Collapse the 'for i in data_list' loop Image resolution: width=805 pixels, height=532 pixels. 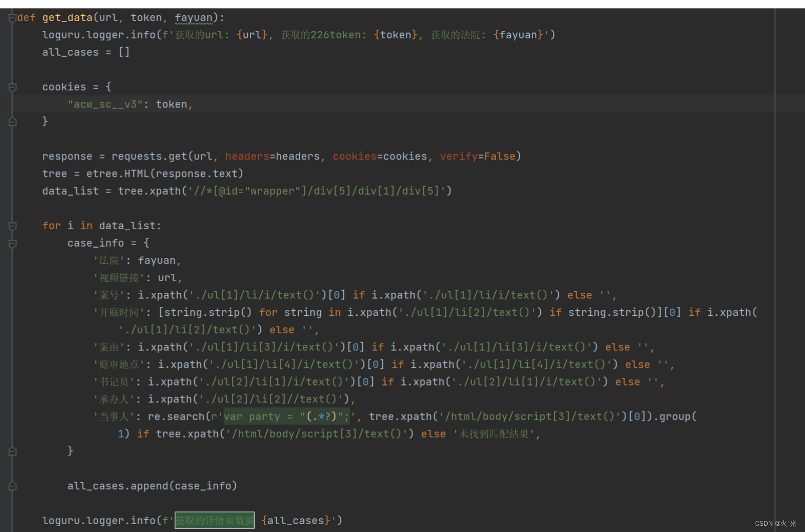pos(13,226)
